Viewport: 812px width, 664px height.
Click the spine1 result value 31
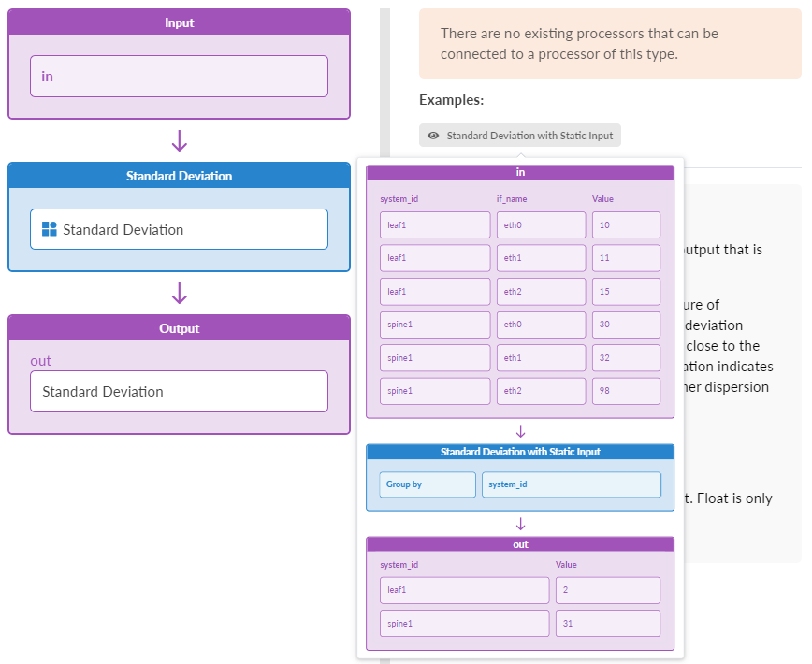click(607, 624)
